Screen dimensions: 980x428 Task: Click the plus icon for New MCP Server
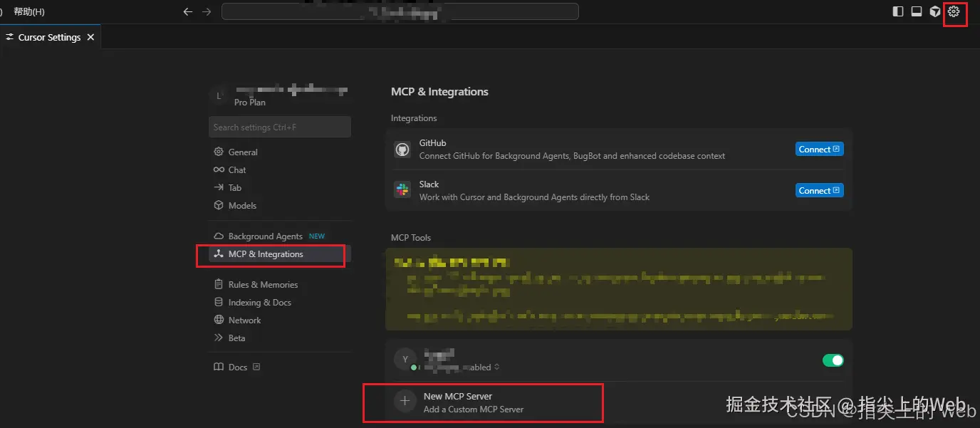click(x=405, y=401)
